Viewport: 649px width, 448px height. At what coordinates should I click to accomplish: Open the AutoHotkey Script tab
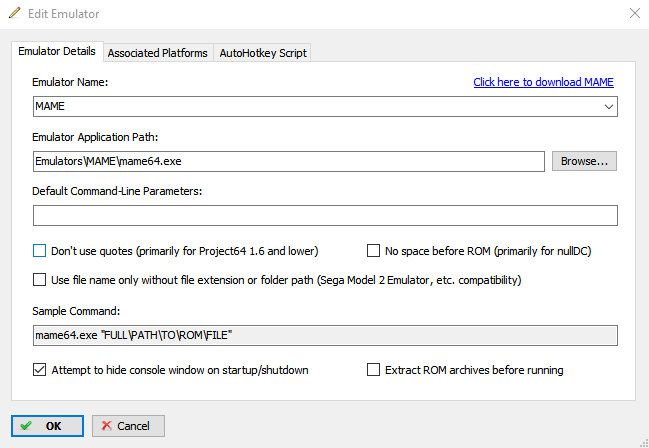(x=263, y=53)
